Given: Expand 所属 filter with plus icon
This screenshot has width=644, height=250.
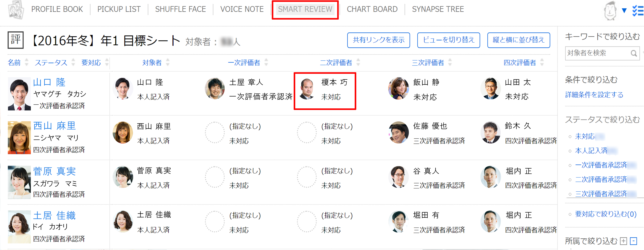Looking at the screenshot, I should 624,241.
